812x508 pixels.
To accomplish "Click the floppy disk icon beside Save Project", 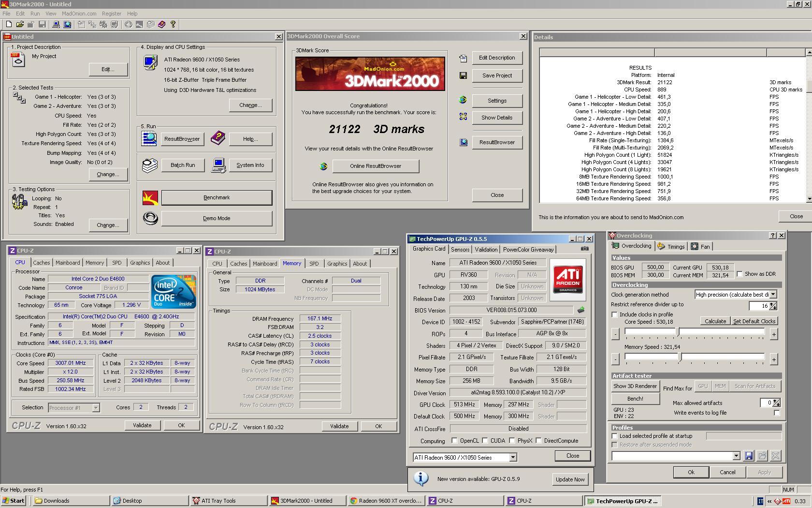I will (463, 75).
